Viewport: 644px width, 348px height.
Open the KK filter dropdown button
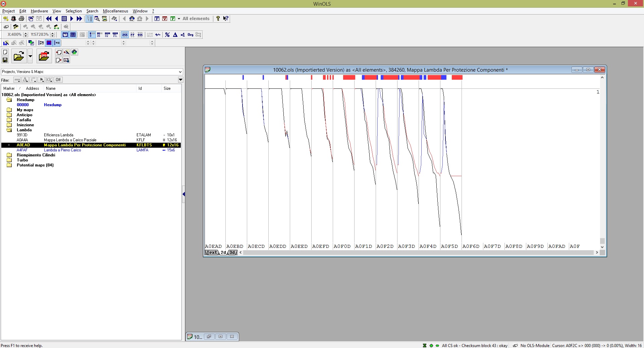49,80
